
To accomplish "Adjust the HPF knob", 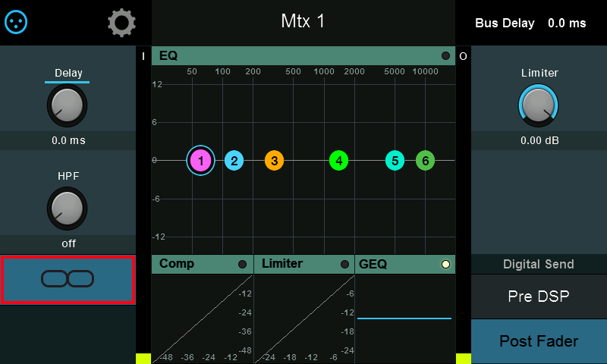I will click(67, 209).
